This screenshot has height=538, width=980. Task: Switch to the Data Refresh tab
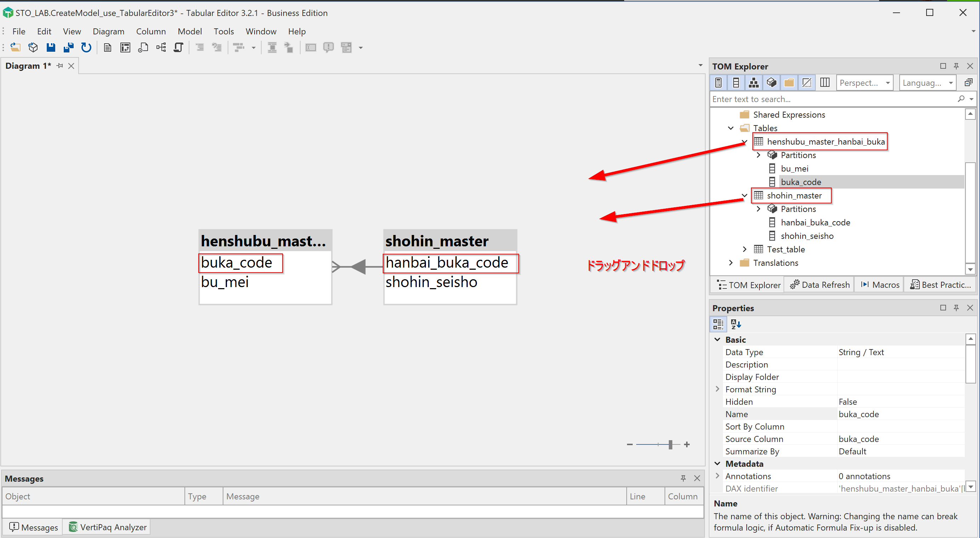820,285
